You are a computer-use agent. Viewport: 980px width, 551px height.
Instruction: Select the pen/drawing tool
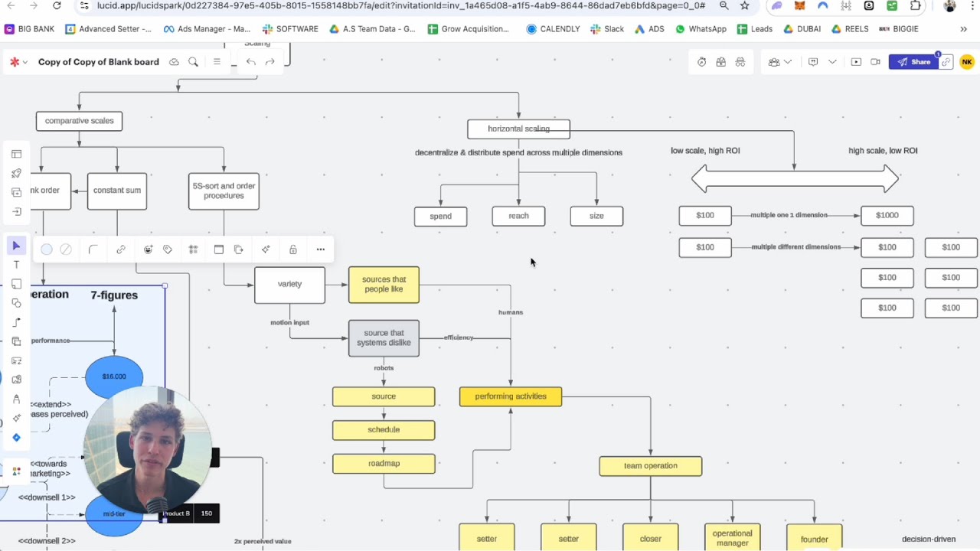pyautogui.click(x=16, y=399)
